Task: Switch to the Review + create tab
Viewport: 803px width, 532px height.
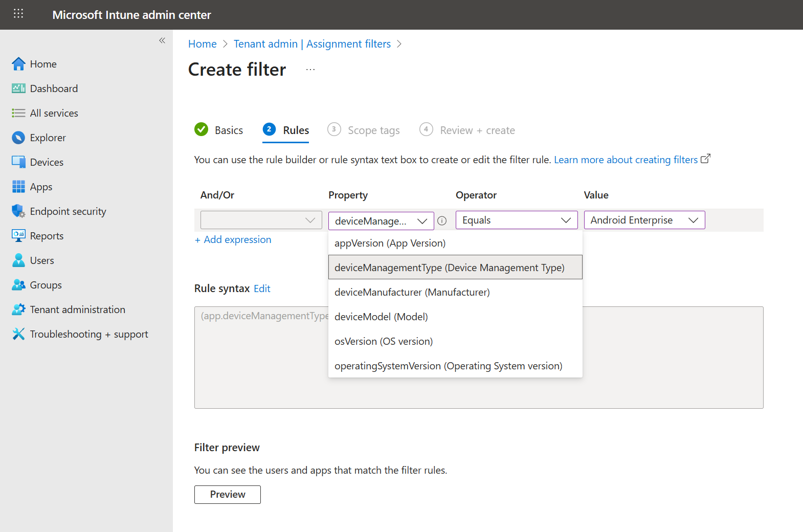Action: [477, 130]
